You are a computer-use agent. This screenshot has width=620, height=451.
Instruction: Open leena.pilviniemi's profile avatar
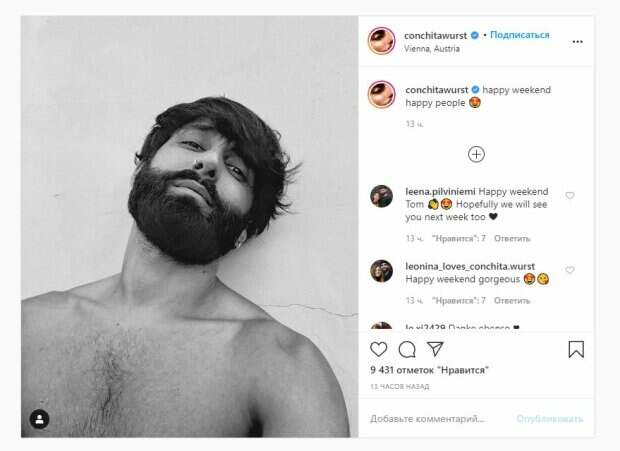(x=381, y=196)
